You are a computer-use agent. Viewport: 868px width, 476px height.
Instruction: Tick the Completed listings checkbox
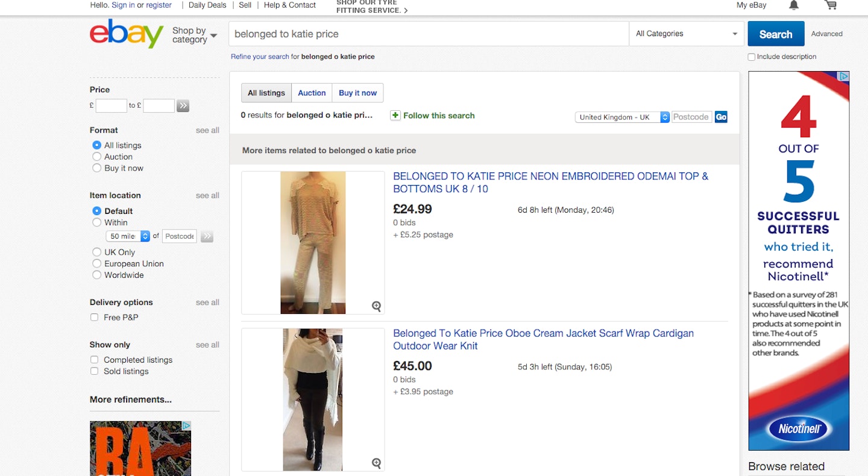pos(94,360)
